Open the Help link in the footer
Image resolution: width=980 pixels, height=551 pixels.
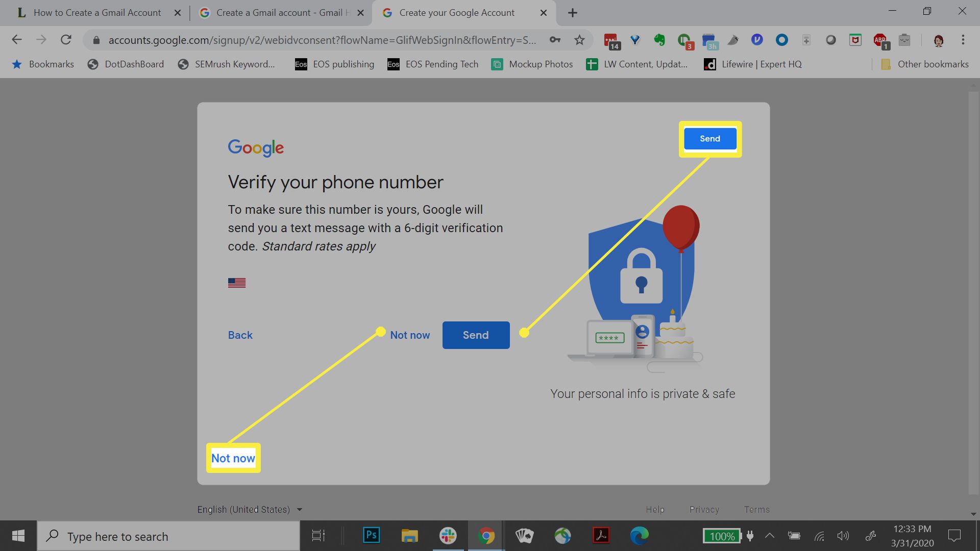pos(655,510)
